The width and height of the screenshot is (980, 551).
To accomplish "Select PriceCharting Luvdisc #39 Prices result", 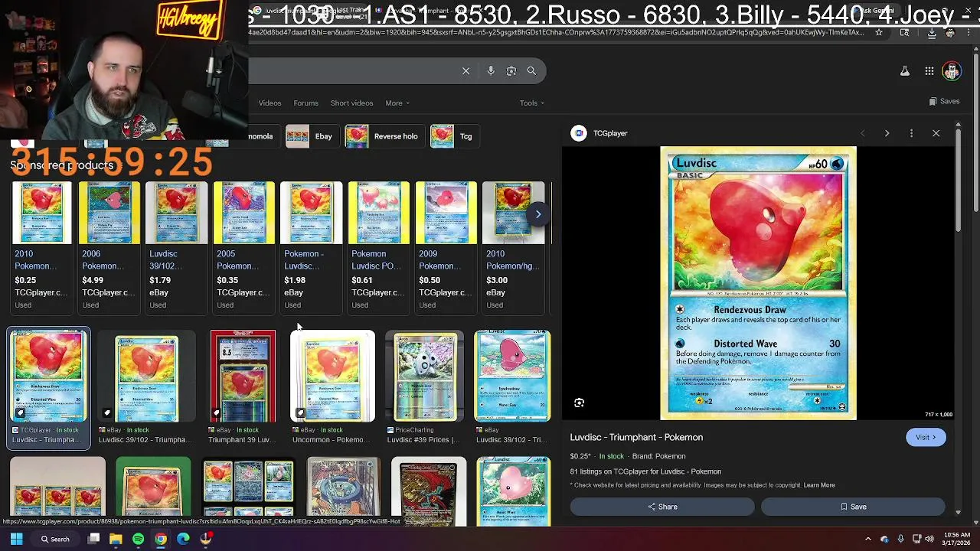I will tap(425, 388).
